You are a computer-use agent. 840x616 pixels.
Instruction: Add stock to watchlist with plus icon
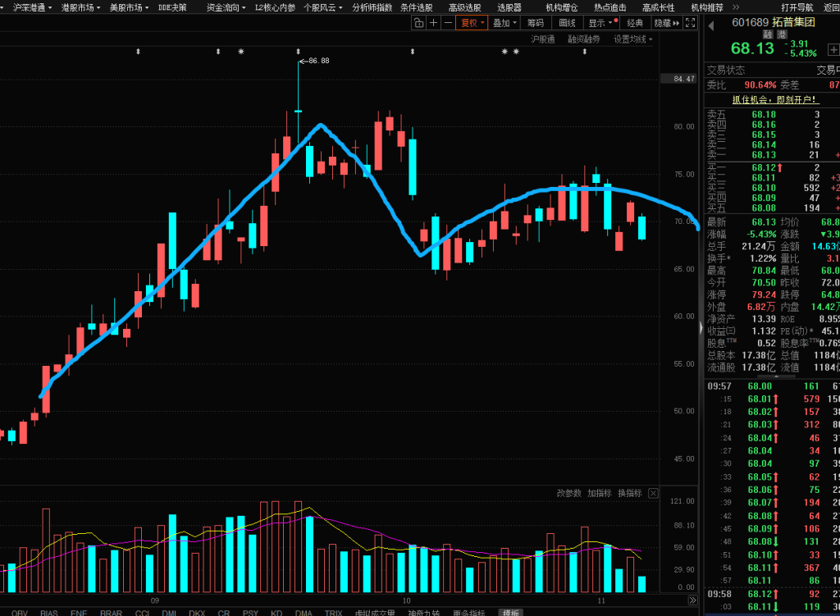click(833, 48)
